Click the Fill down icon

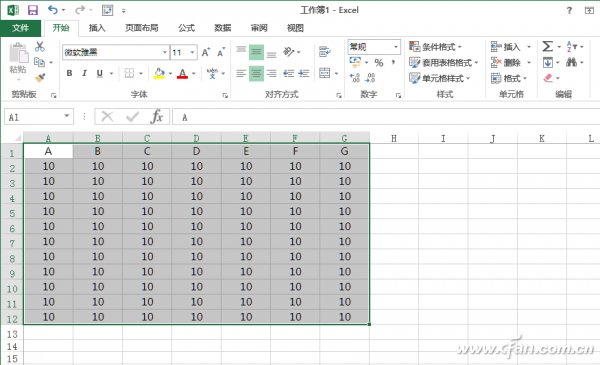coord(548,62)
